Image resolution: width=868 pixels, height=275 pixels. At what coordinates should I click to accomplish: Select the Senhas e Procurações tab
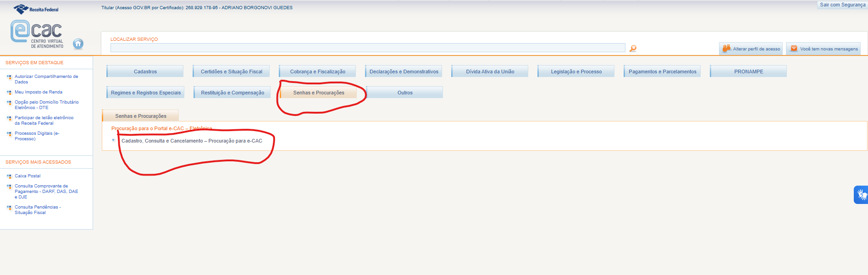tap(140, 116)
